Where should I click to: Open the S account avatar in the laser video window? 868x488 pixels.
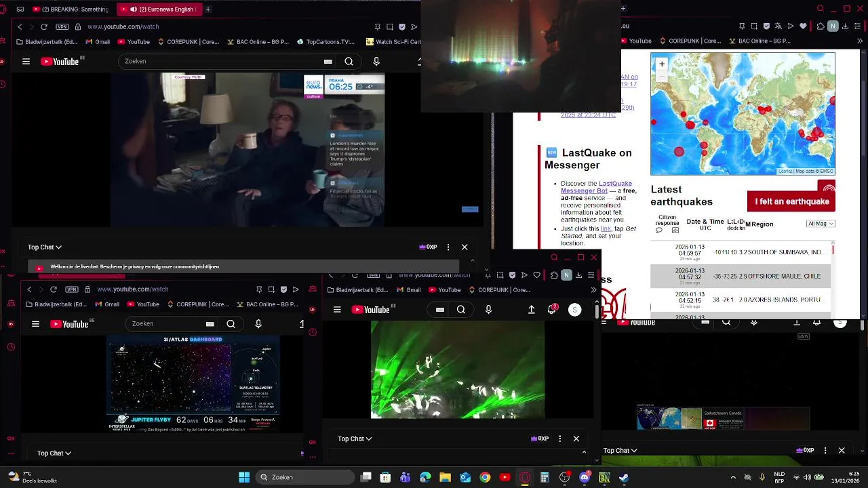pyautogui.click(x=574, y=310)
